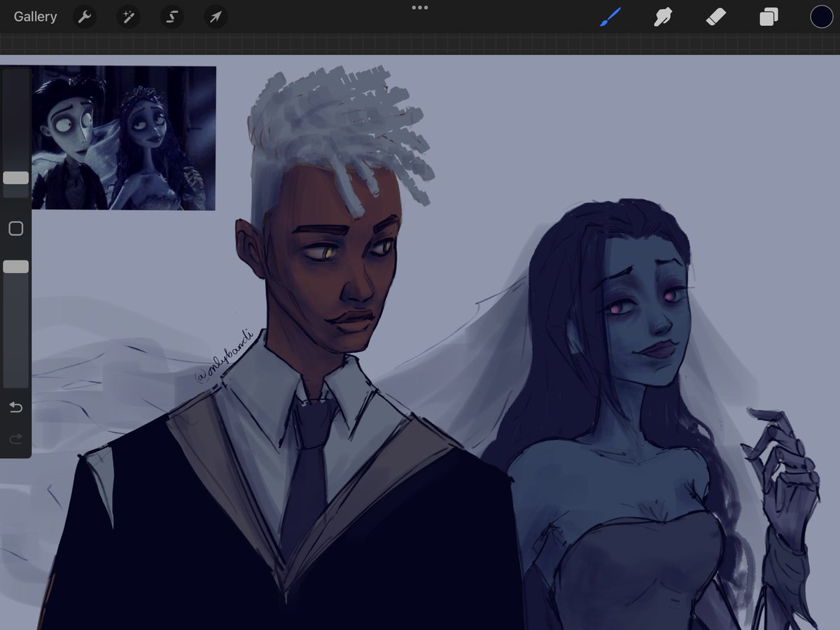Viewport: 840px width, 630px height.
Task: Undo the last stroke
Action: [x=15, y=407]
